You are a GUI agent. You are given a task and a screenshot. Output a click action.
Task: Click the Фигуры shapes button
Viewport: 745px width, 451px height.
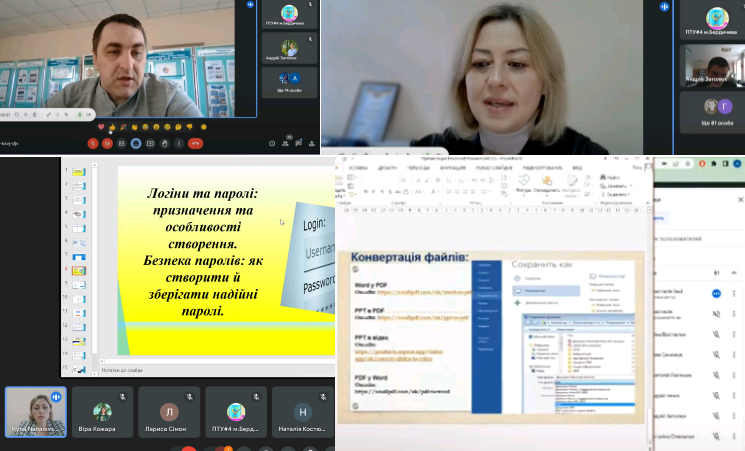coord(526,187)
